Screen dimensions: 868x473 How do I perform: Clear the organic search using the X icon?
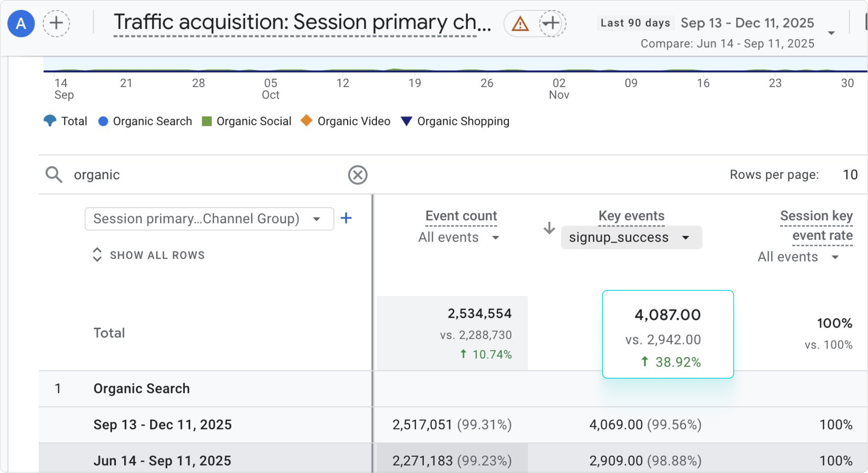click(357, 175)
